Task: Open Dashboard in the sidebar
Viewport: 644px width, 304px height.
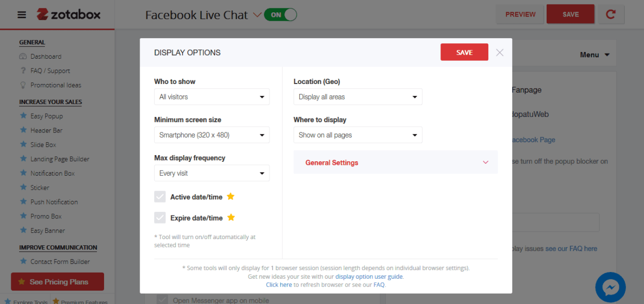Action: click(x=46, y=57)
